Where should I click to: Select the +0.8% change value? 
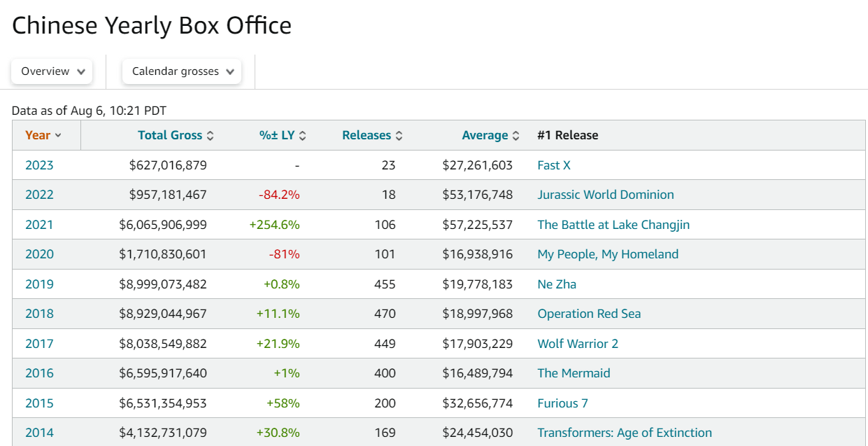coord(282,284)
